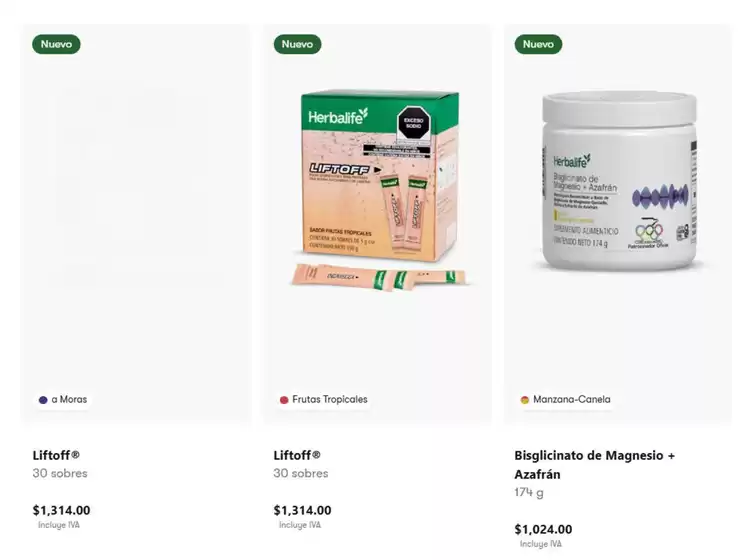
Task: Click the 174 g size text
Action: (529, 492)
